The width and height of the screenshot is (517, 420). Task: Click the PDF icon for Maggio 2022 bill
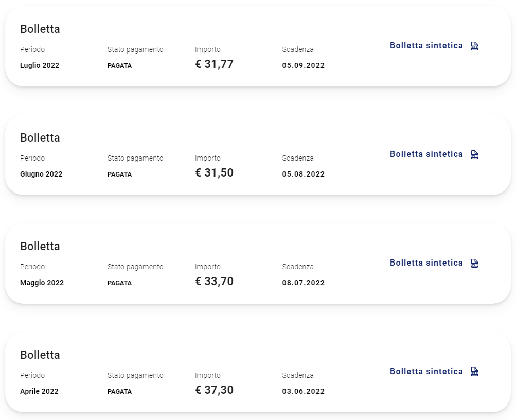click(x=474, y=263)
